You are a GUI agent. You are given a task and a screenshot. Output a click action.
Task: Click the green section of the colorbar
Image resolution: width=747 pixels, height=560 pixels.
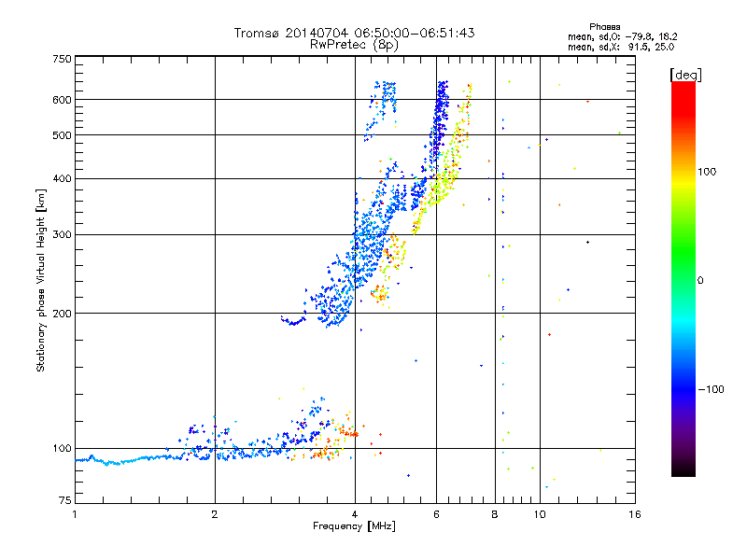point(684,252)
